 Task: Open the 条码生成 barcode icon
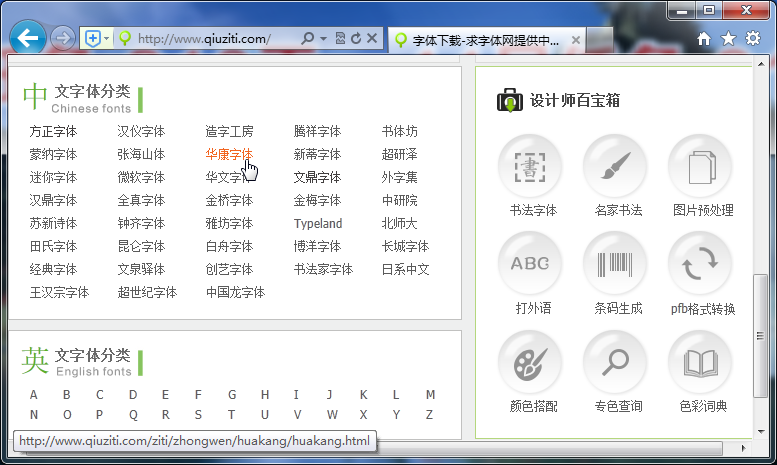(615, 264)
